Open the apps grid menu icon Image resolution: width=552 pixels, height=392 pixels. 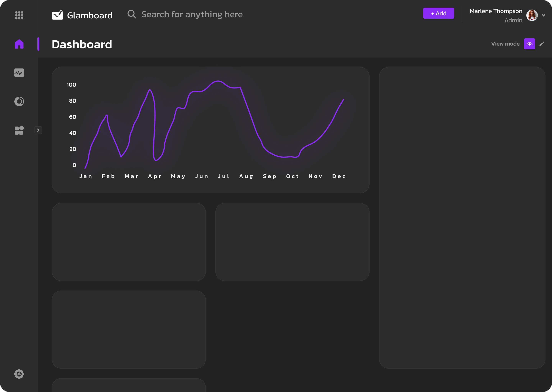click(x=19, y=15)
